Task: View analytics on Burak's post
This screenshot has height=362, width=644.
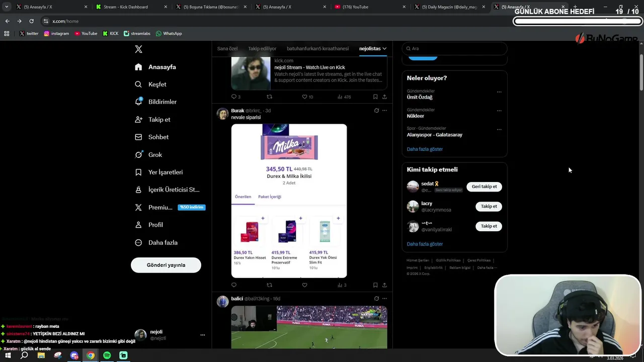Action: tap(342, 285)
